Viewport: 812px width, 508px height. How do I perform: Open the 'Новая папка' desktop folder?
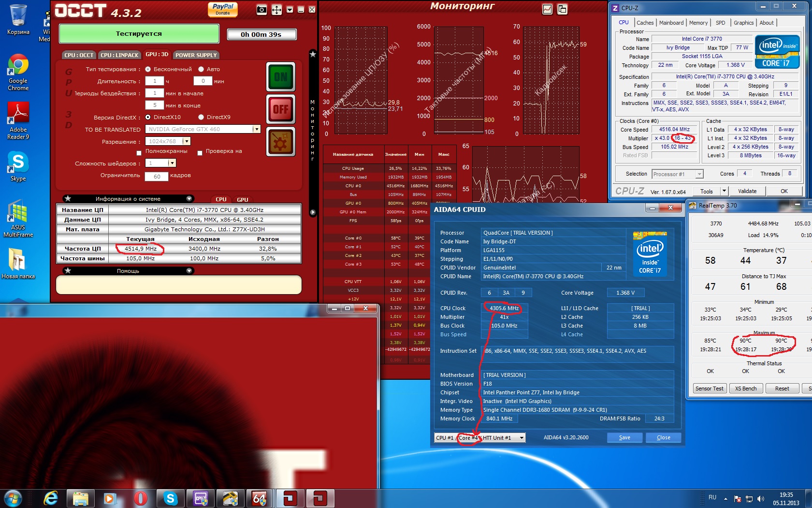point(18,264)
